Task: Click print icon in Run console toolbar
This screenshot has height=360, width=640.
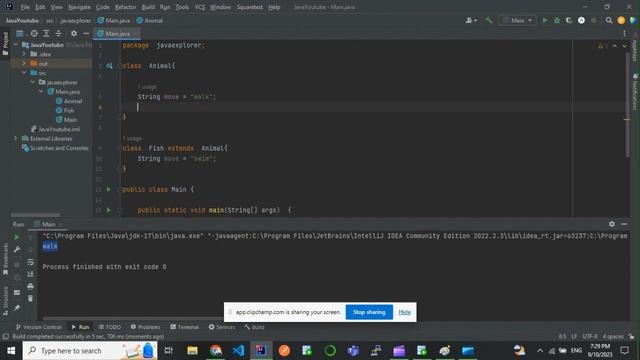Action: pyautogui.click(x=31, y=287)
